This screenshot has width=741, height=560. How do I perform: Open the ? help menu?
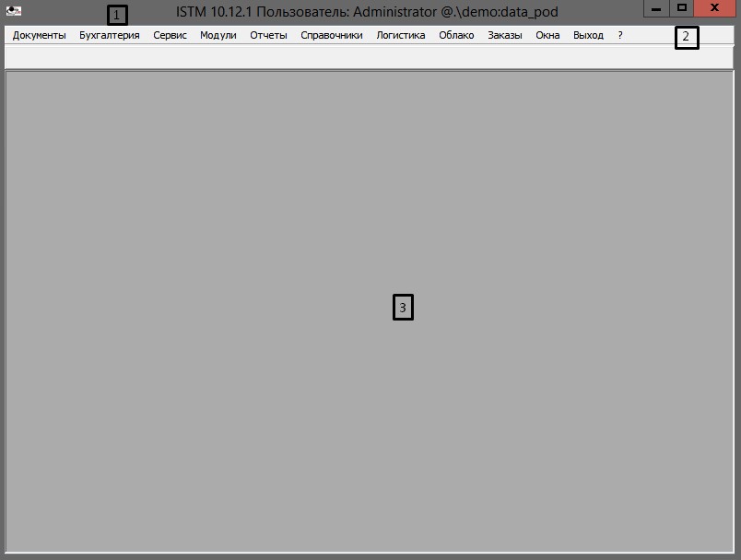pos(620,35)
